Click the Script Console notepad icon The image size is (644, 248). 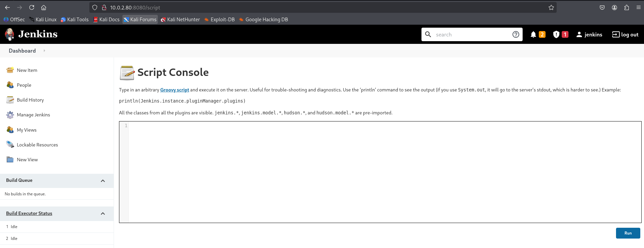click(x=127, y=73)
